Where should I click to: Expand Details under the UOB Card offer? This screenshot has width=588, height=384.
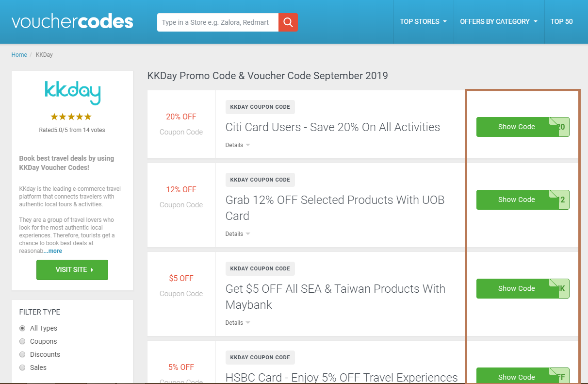coord(238,234)
